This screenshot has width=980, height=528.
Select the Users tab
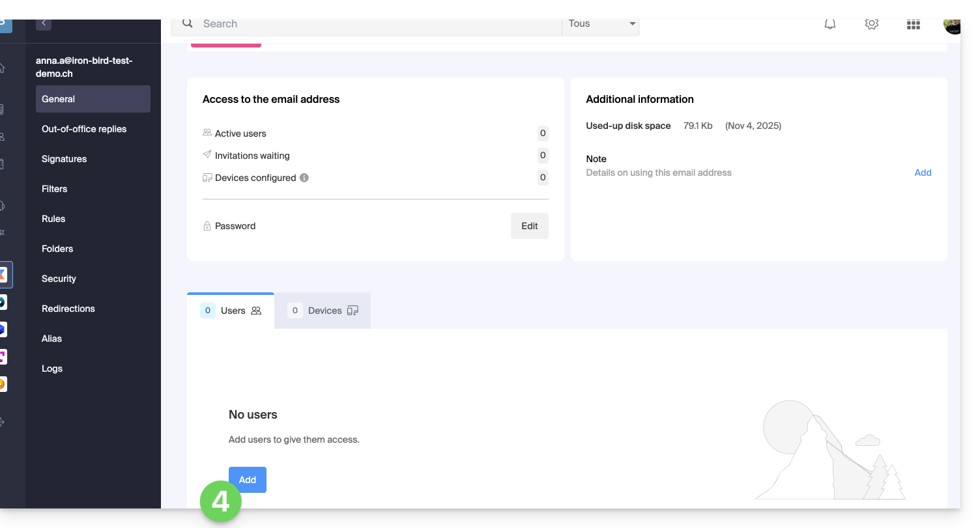231,311
